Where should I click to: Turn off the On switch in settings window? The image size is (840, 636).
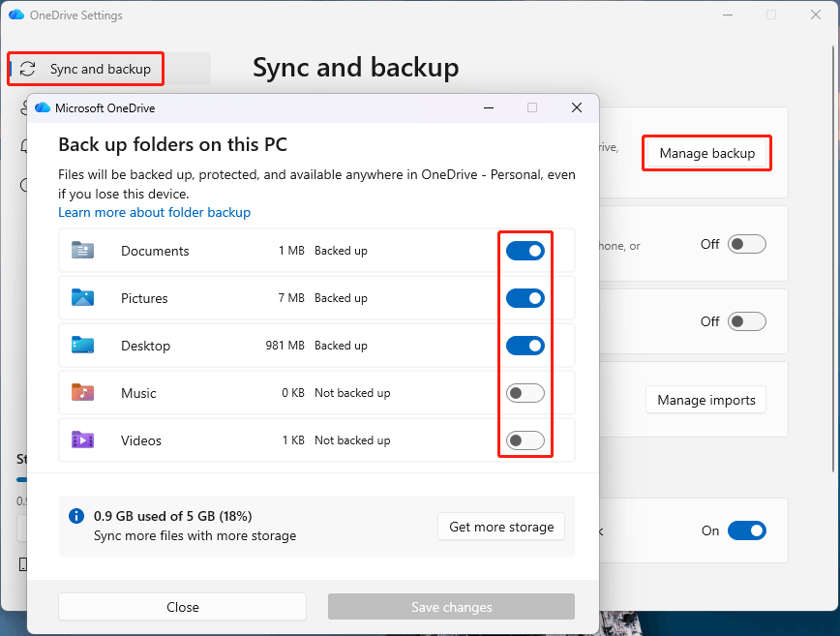(747, 530)
